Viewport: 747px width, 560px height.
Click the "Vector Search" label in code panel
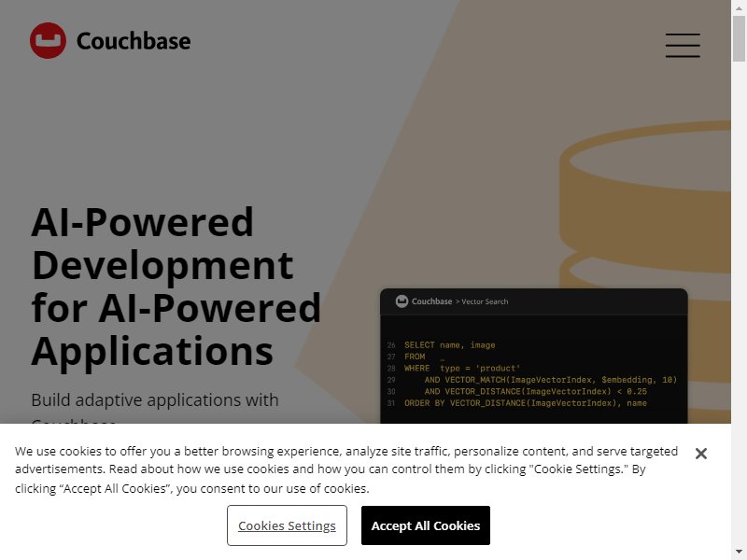tap(485, 301)
